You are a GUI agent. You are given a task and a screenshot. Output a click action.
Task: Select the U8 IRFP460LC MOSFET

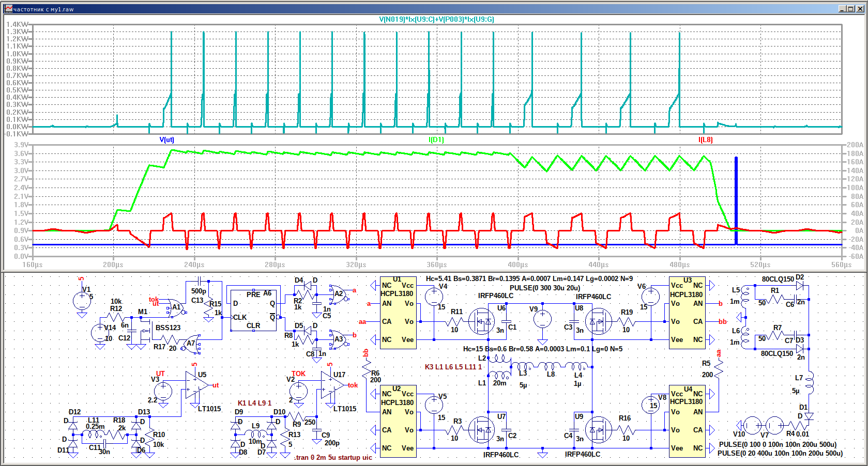[598, 321]
